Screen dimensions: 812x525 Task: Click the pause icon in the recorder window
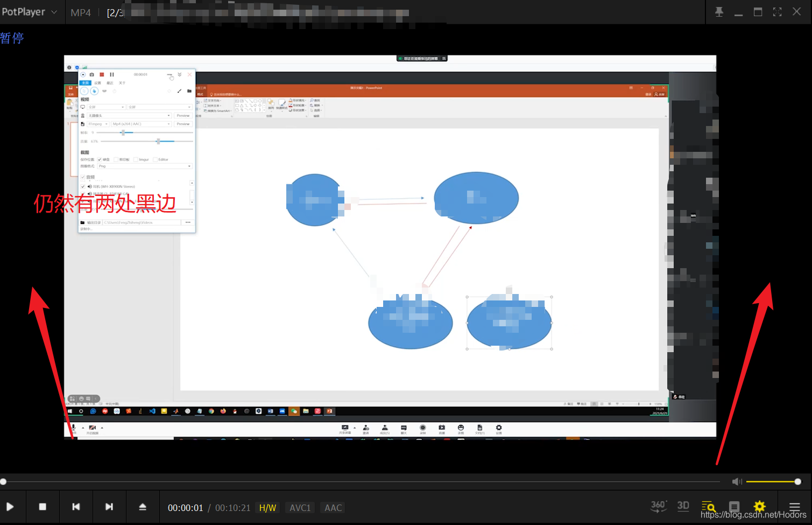pos(112,74)
